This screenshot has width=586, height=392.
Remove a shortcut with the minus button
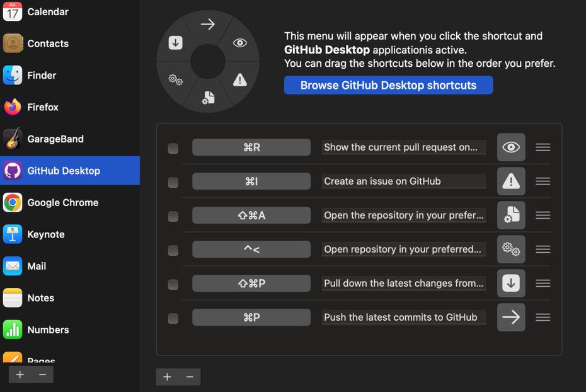pos(190,377)
